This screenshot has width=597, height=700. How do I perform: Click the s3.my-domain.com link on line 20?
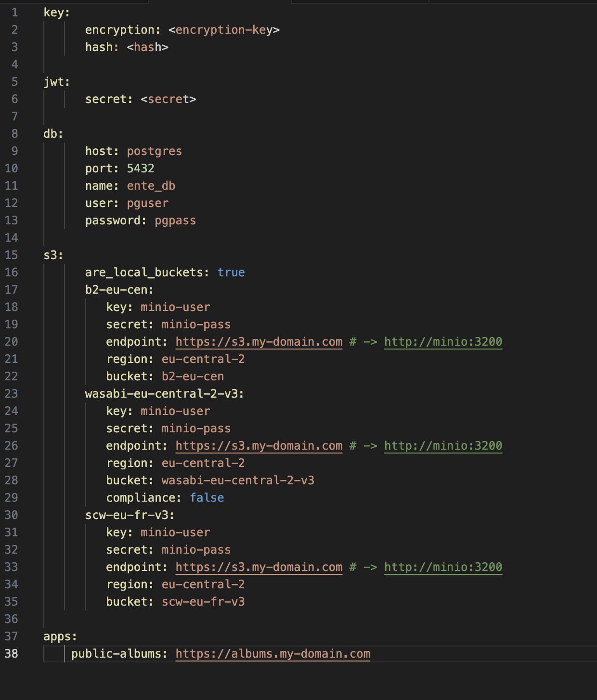pyautogui.click(x=259, y=342)
